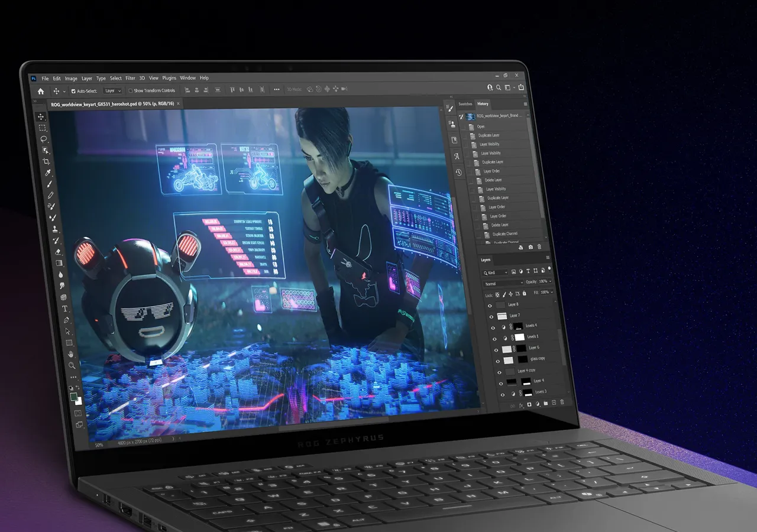Select the Eyedropper tool
Viewport: 757px width, 532px height.
click(x=48, y=173)
